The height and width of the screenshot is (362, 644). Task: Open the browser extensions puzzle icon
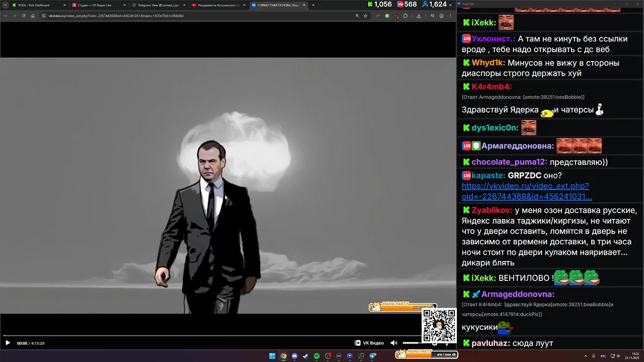coord(406,16)
